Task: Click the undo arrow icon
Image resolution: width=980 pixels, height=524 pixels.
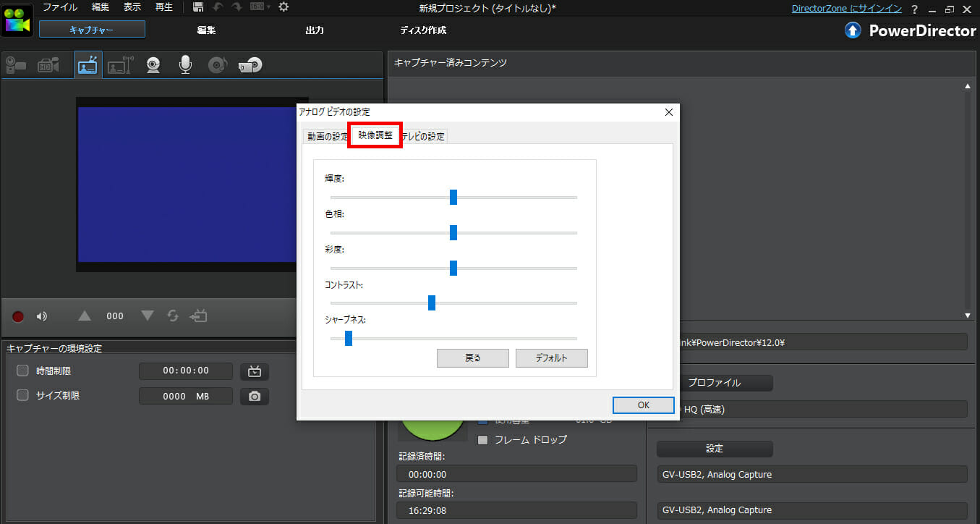Action: point(218,7)
